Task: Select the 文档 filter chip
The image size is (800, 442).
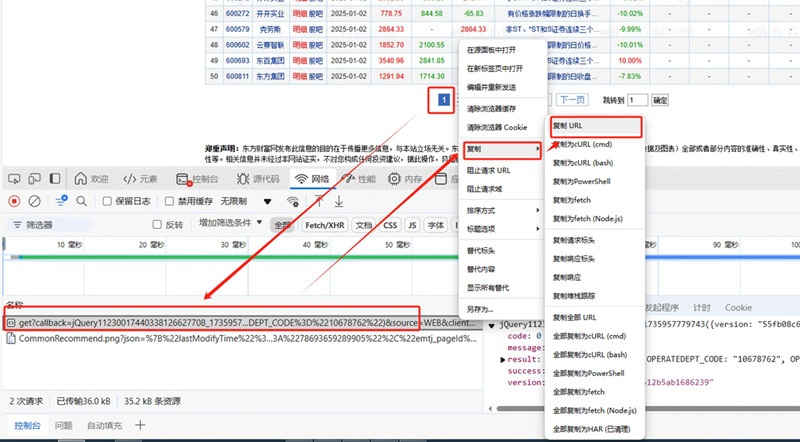Action: (364, 225)
